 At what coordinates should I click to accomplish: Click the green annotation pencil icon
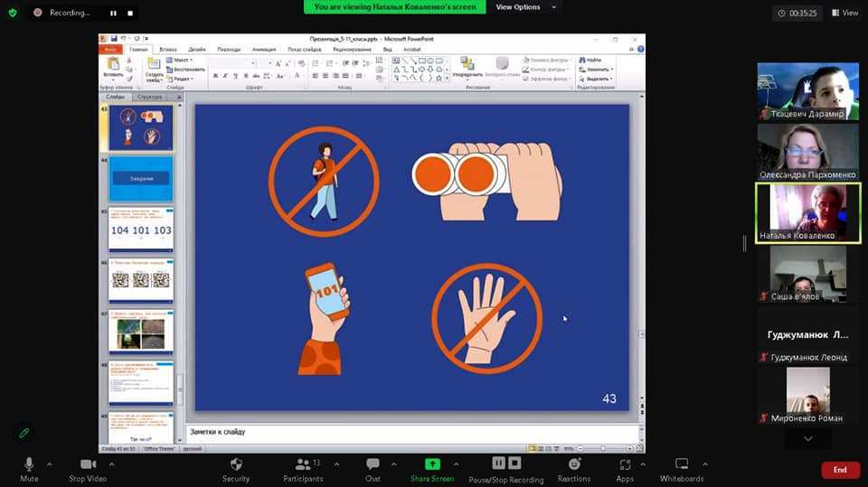[24, 433]
